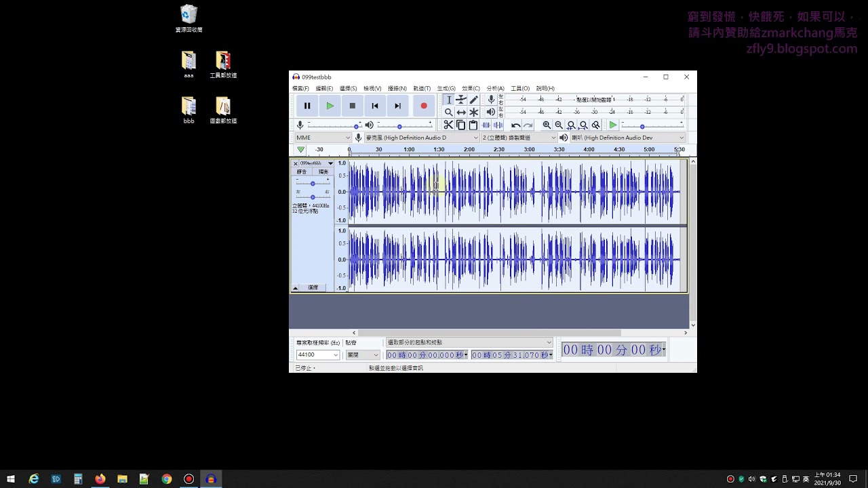The image size is (868, 488).
Task: Click the Zoom Out icon
Action: 559,125
